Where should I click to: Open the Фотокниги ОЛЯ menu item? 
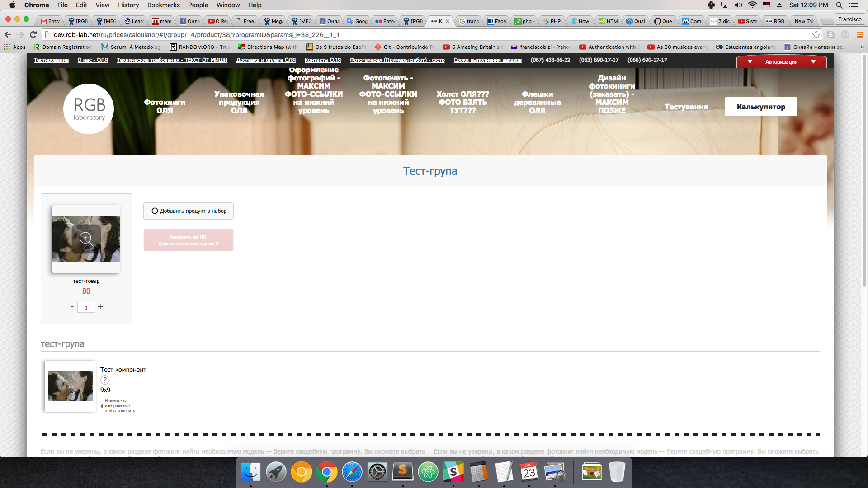(165, 106)
